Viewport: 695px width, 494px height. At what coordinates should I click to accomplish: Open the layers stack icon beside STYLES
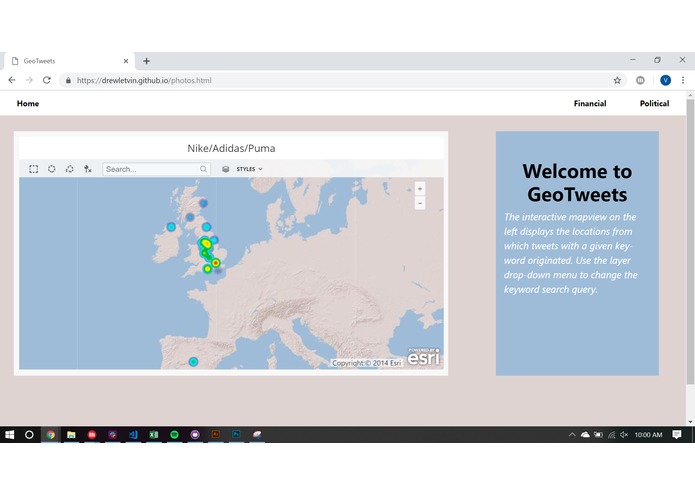(x=225, y=169)
